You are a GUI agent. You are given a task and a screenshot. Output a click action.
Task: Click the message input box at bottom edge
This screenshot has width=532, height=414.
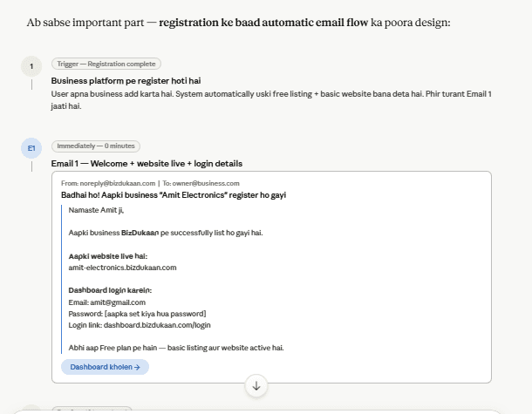coord(258,412)
